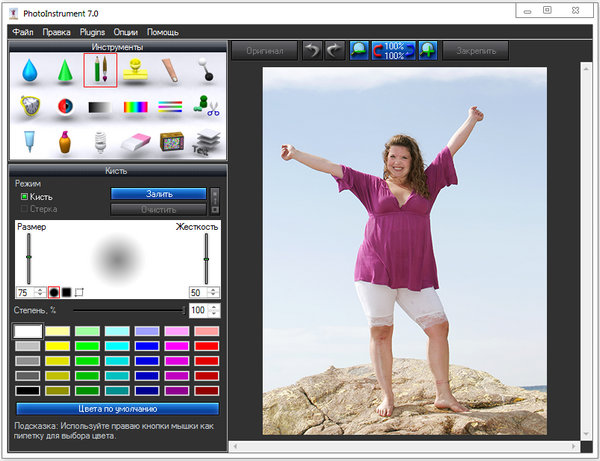Select the layers text tool
This screenshot has height=461, width=600.
[x=206, y=142]
